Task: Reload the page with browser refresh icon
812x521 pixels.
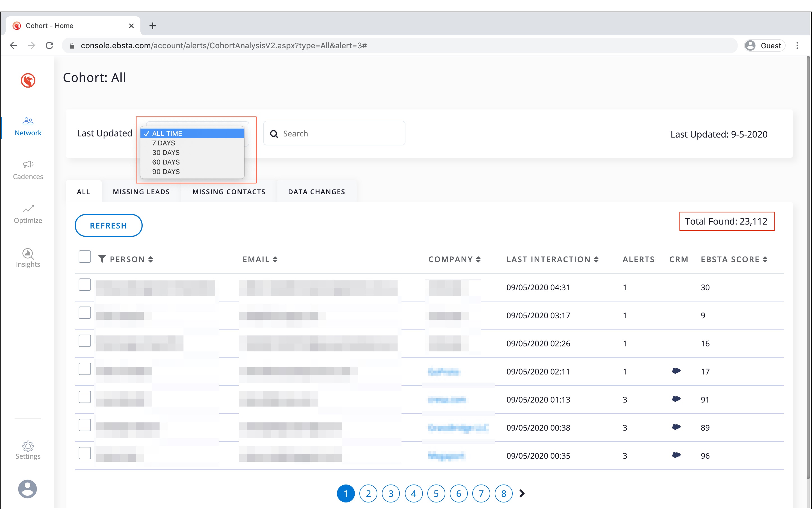Action: tap(50, 46)
